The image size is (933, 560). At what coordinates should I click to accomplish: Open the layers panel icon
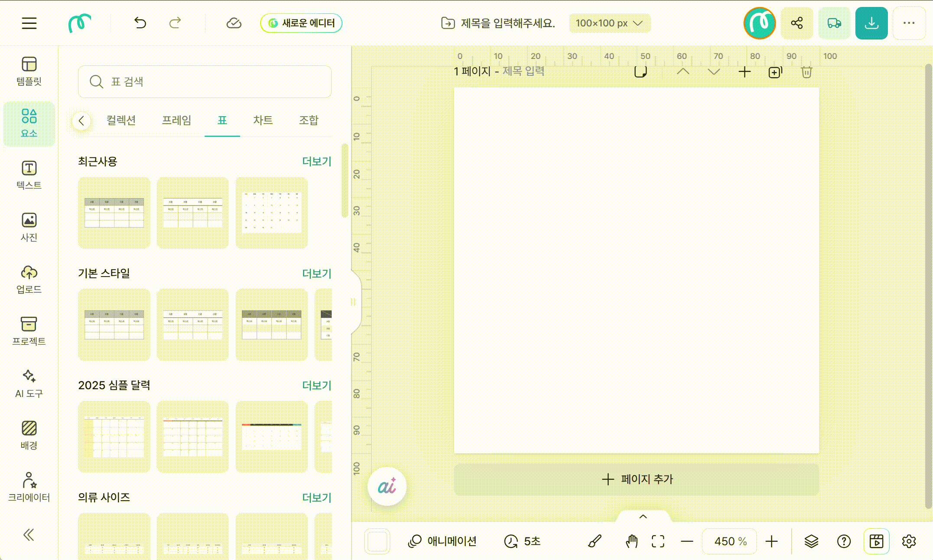tap(811, 541)
